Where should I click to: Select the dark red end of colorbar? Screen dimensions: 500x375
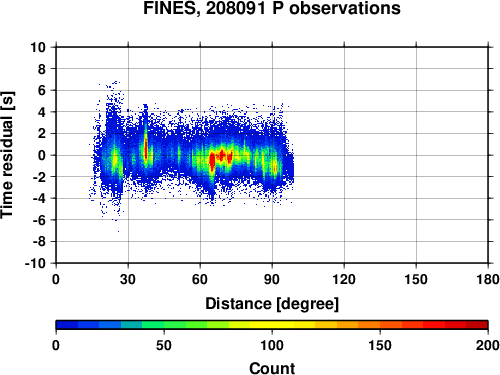pyautogui.click(x=477, y=325)
